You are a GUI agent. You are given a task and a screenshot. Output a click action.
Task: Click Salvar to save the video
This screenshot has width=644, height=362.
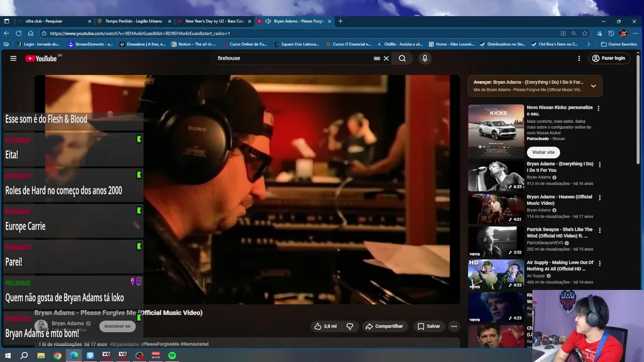(429, 326)
